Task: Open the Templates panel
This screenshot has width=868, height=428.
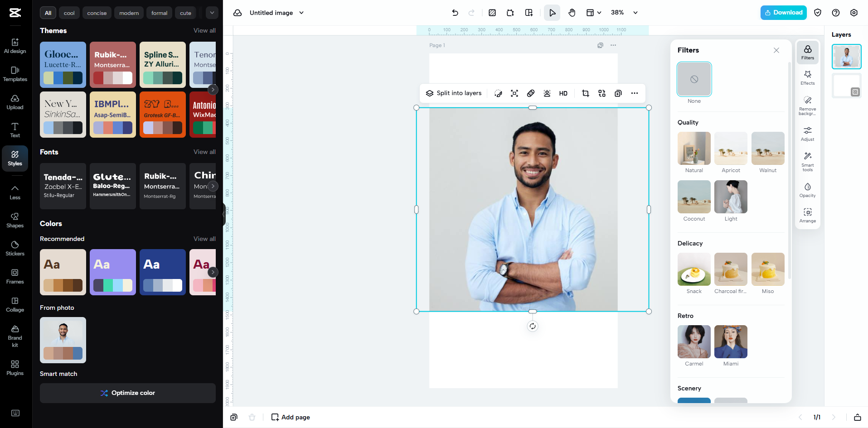Action: (15, 74)
